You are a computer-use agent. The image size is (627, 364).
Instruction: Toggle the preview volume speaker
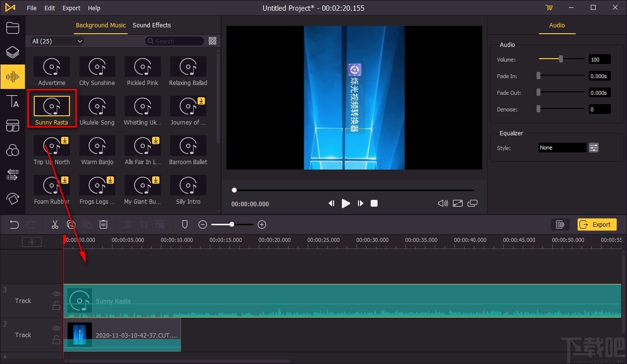pos(443,203)
